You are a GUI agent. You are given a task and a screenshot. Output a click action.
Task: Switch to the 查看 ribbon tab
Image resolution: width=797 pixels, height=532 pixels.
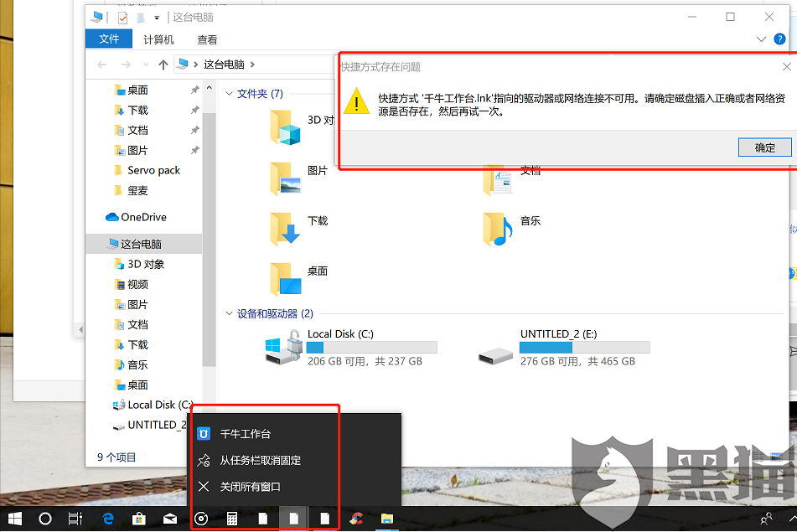207,39
